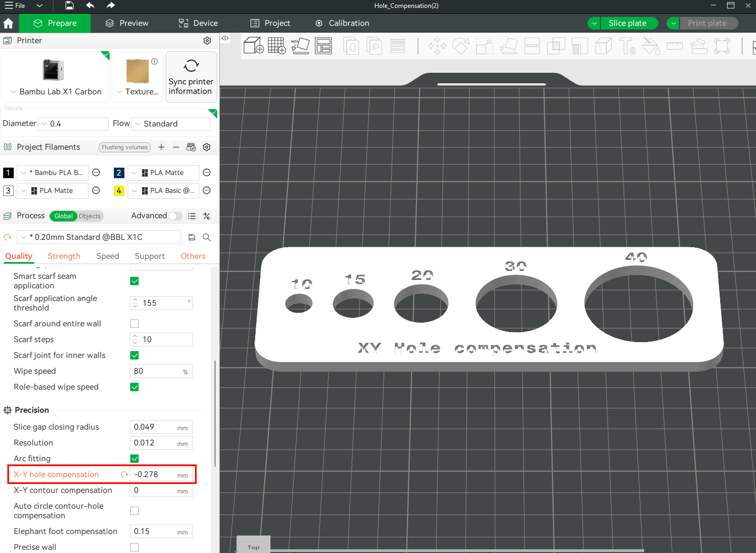Enable Auto circle contour-hole compensation
This screenshot has width=756, height=553.
134,511
